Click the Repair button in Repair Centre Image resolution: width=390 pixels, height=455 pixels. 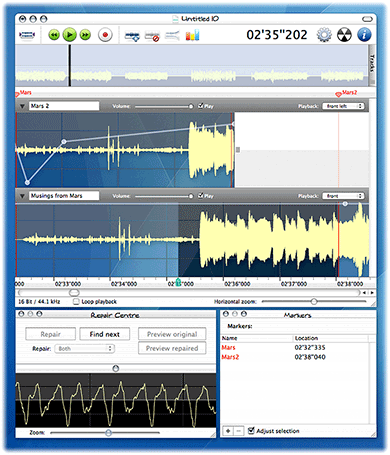(51, 334)
